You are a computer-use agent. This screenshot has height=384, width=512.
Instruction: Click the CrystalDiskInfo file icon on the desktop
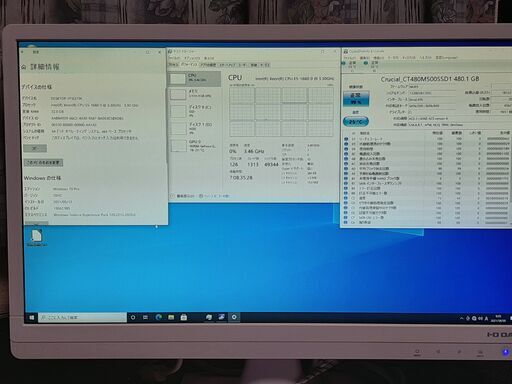tap(36, 238)
